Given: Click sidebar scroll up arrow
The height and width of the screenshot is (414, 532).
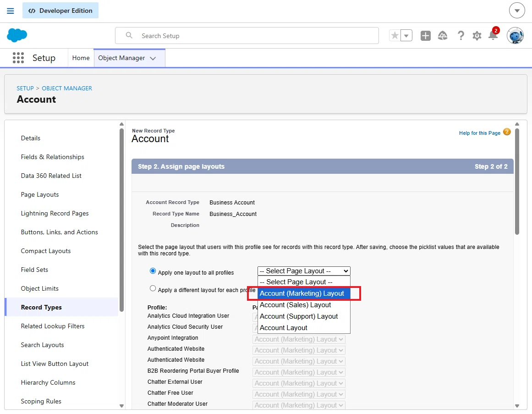Looking at the screenshot, I should (121, 124).
